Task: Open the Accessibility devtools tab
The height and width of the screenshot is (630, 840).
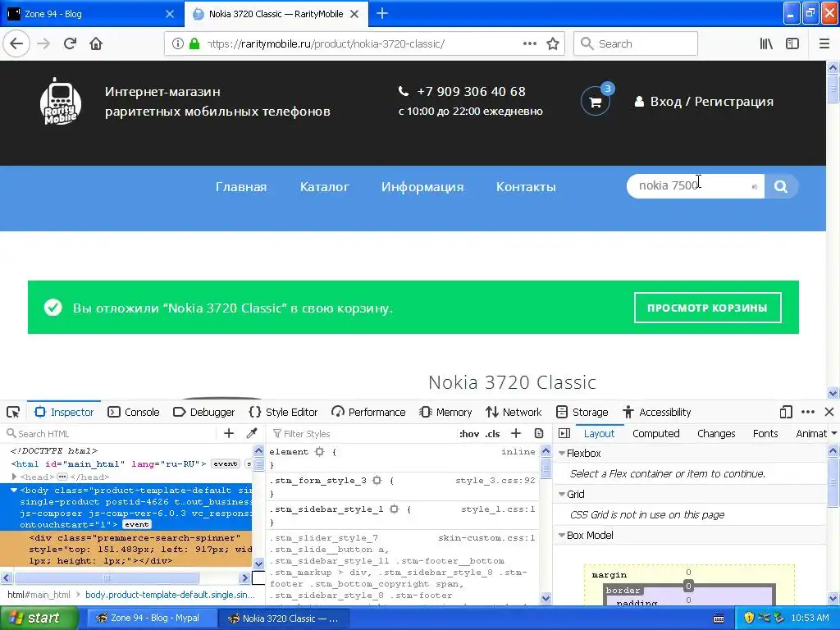Action: (x=657, y=412)
